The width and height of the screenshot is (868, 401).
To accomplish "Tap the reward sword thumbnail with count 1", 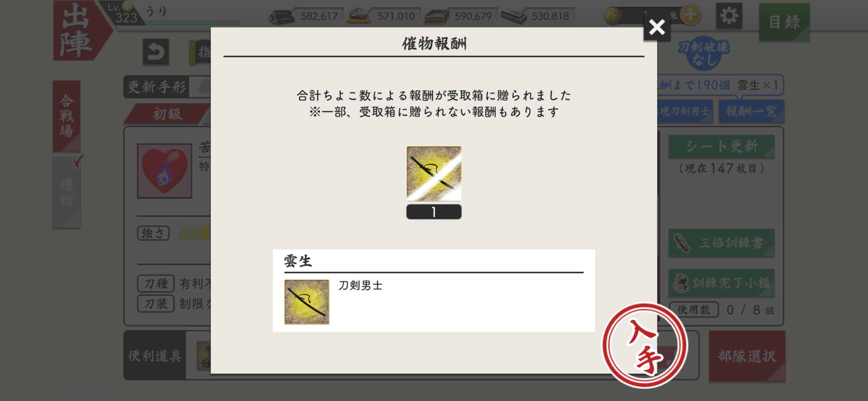I will (434, 173).
